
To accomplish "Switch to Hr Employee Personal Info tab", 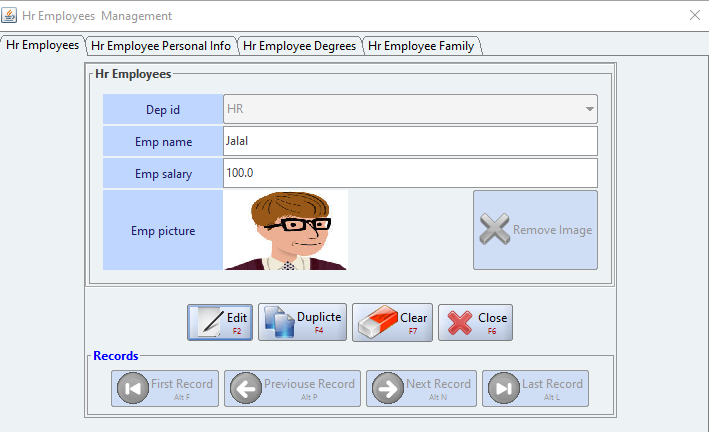I will click(x=162, y=46).
